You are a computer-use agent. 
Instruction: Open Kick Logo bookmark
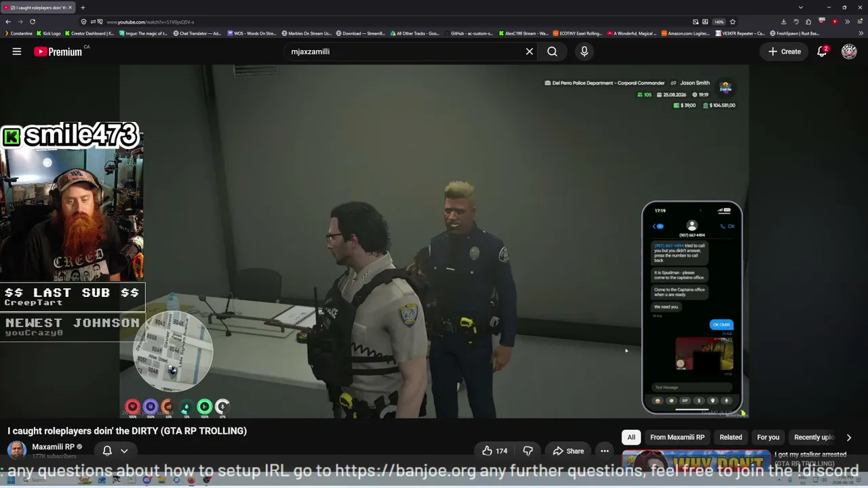(48, 33)
